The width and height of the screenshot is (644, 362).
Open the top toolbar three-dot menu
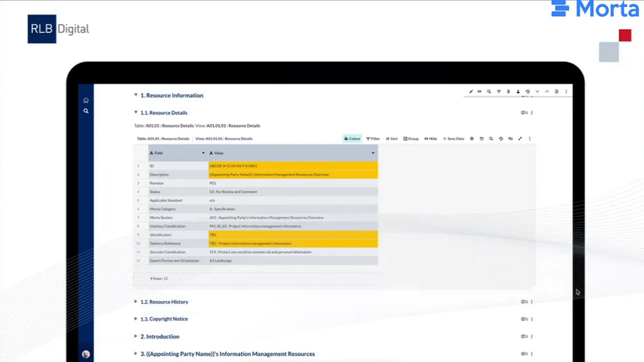point(566,91)
